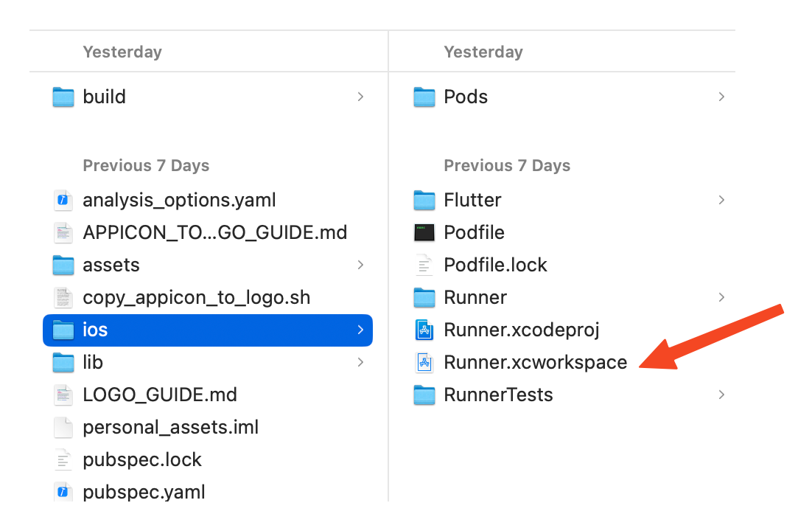Select the Podfile terminal icon
Image resolution: width=812 pixels, height=531 pixels.
coord(424,232)
